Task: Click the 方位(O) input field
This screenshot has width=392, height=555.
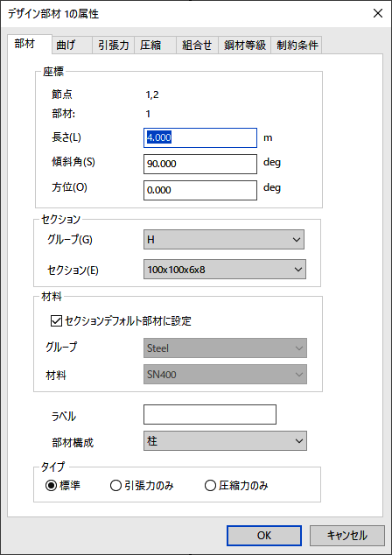Action: coord(200,191)
